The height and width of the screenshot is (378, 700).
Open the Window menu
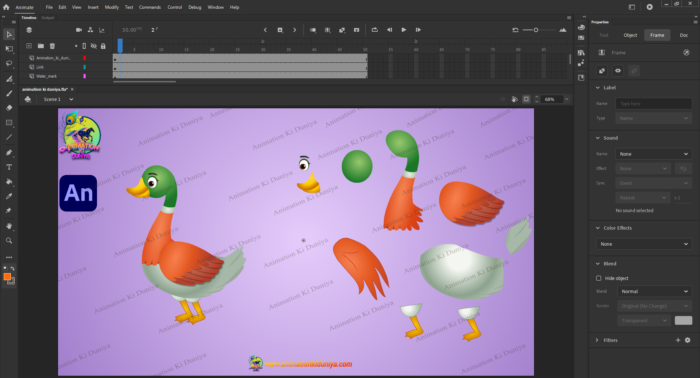coord(216,7)
